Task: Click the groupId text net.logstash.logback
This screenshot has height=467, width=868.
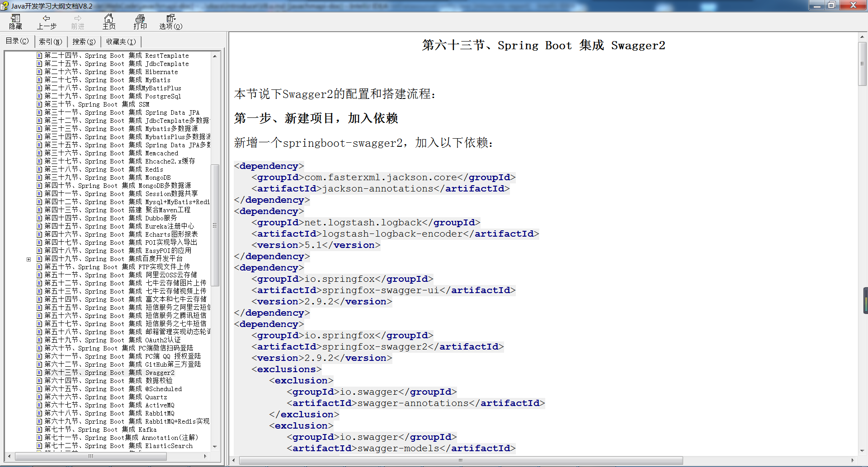Action: 363,223
